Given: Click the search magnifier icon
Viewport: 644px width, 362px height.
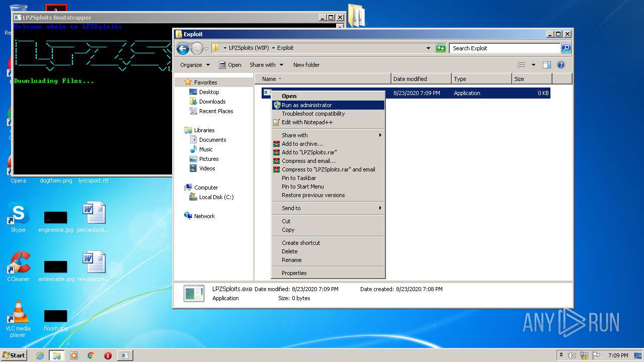Looking at the screenshot, I should (x=566, y=48).
